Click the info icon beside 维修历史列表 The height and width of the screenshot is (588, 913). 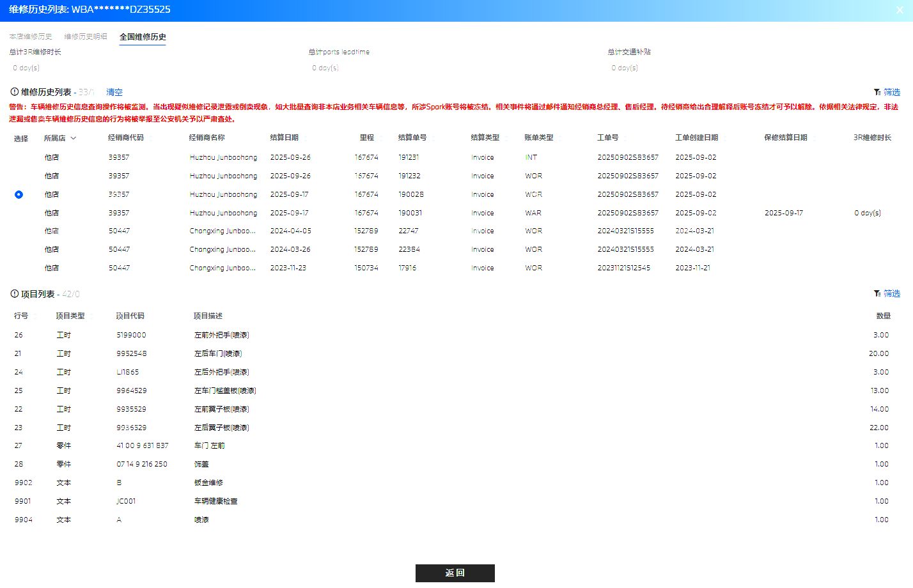14,92
